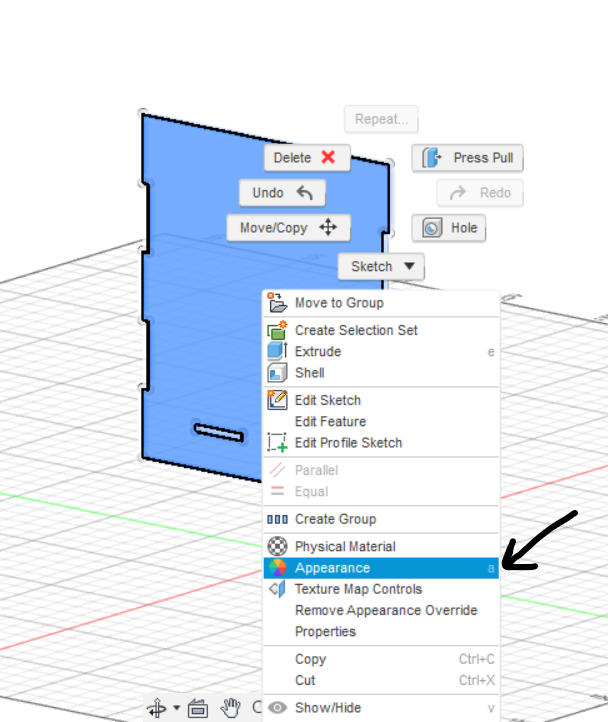
Task: Click the greyed Repeat button
Action: (x=381, y=119)
